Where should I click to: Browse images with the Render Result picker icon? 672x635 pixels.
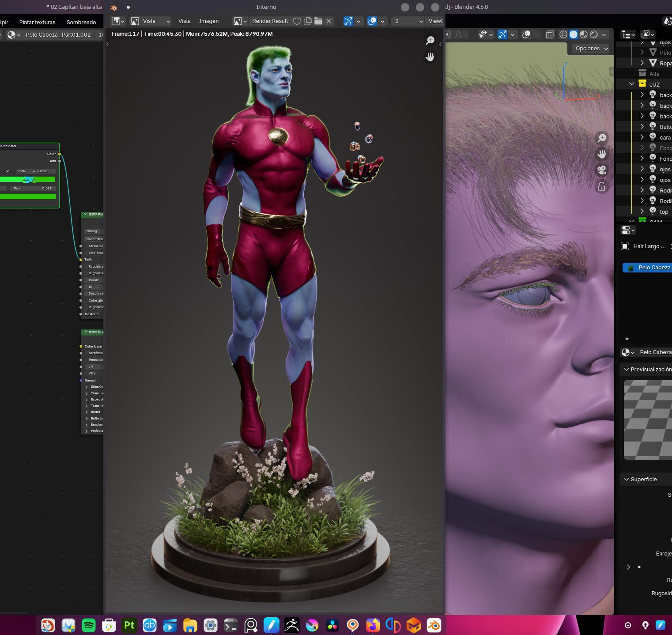[240, 21]
